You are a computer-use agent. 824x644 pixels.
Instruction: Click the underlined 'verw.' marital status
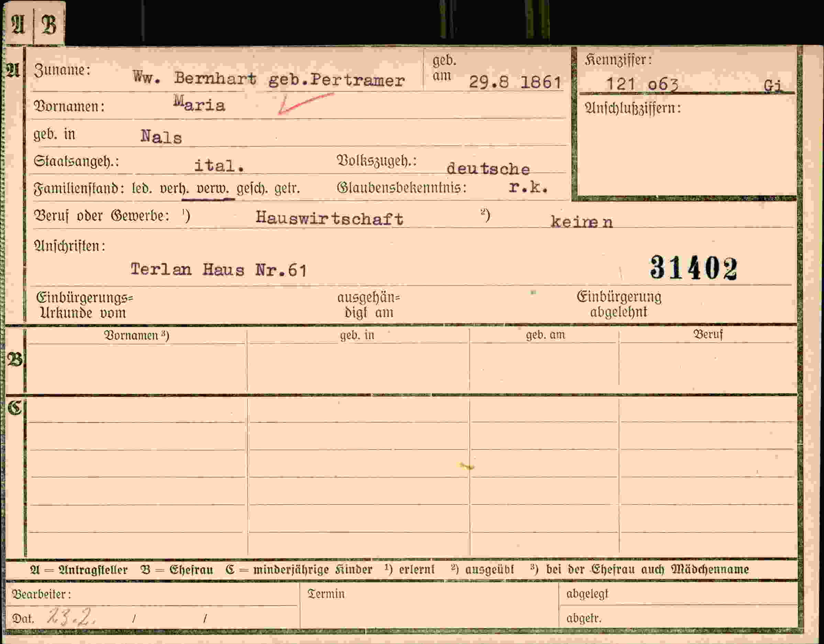click(212, 188)
